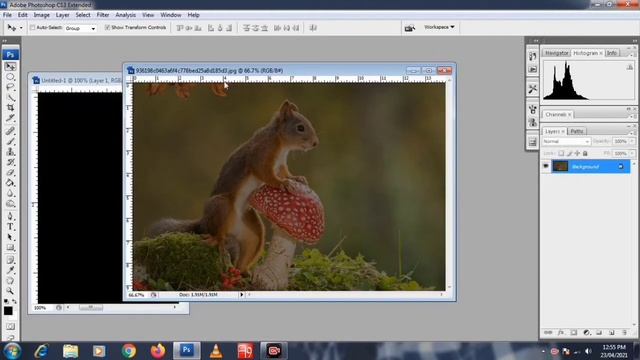640x360 pixels.
Task: Open the Workspace dropdown
Action: 439,27
